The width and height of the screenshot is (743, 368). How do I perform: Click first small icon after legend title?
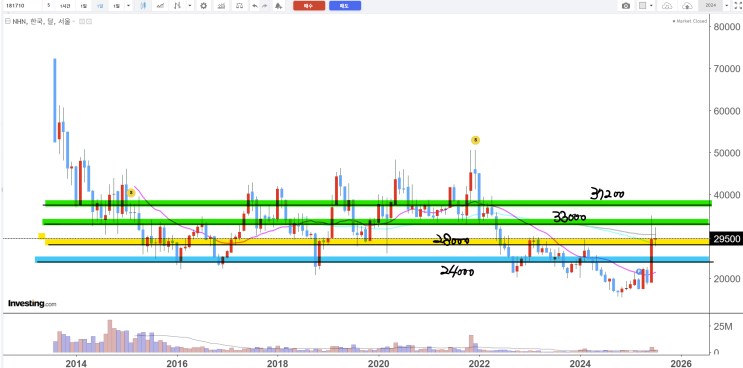[82, 21]
